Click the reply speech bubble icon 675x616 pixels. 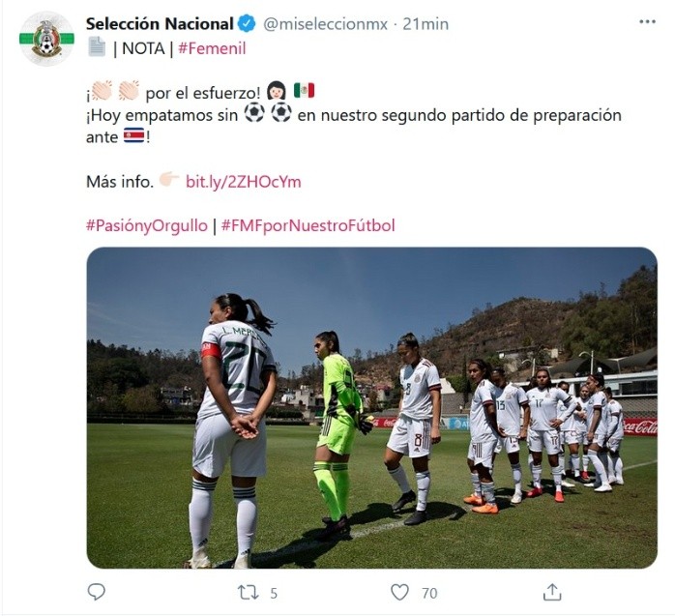(96, 592)
